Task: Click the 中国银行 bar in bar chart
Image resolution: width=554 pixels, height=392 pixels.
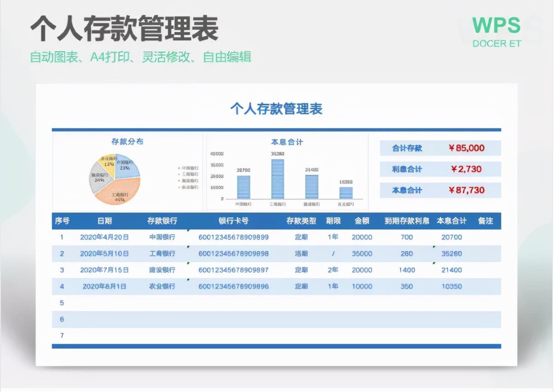Action: [243, 187]
